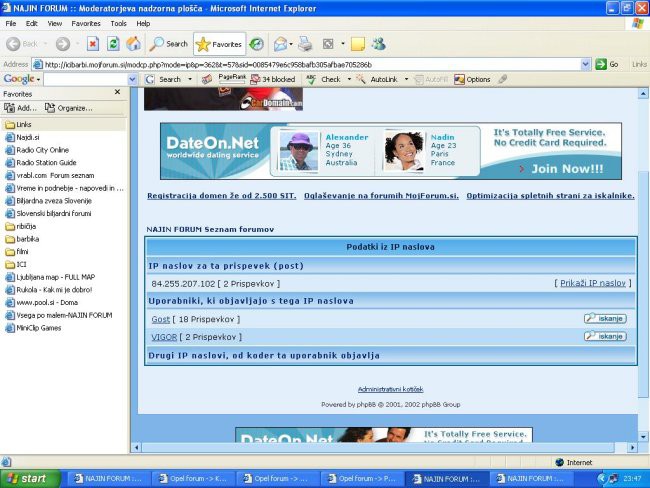The width and height of the screenshot is (650, 488).
Task: Open the View menu
Action: [54, 24]
